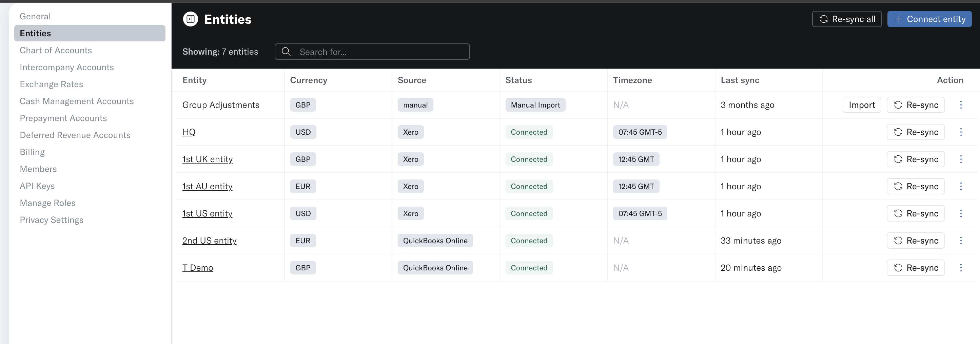This screenshot has width=980, height=344.
Task: Click the magnifier icon in search bar
Action: coord(286,52)
